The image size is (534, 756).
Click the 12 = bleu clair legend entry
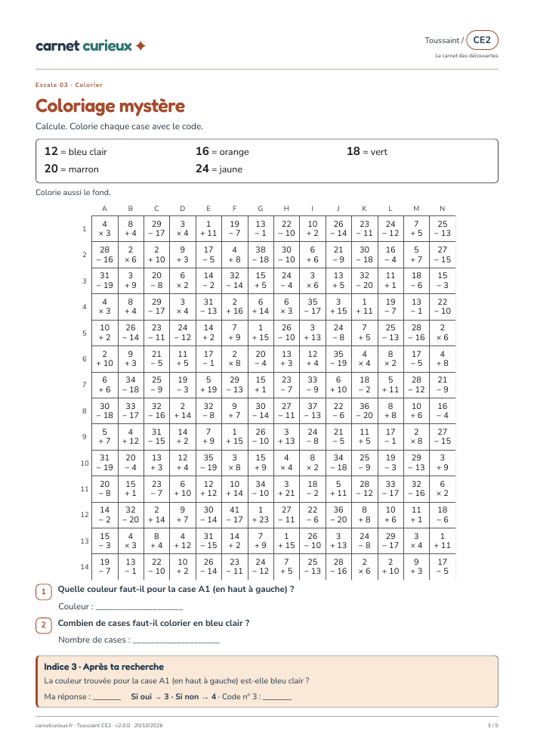[76, 151]
